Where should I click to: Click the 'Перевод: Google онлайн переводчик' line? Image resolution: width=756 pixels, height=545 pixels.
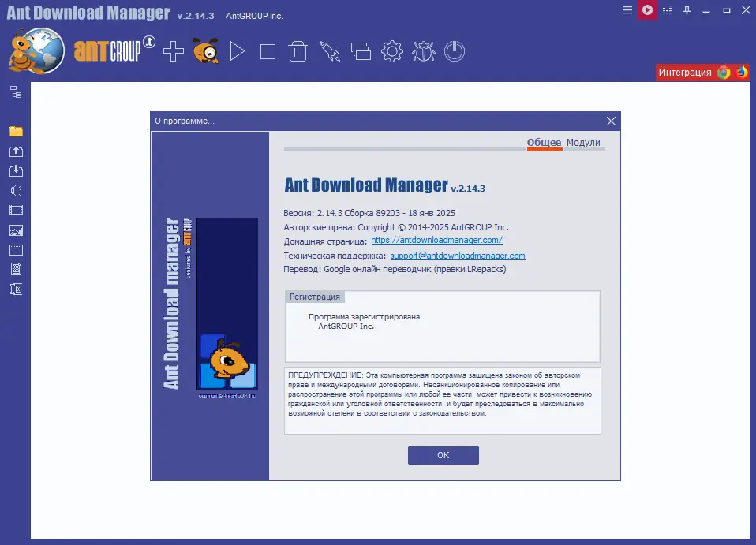pyautogui.click(x=395, y=269)
